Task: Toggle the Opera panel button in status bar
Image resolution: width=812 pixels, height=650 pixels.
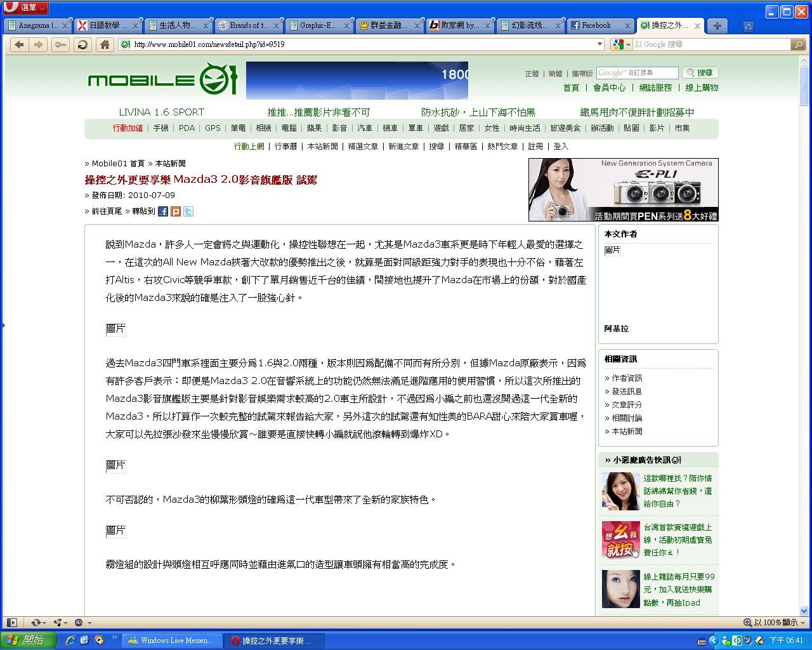Action: tap(11, 623)
